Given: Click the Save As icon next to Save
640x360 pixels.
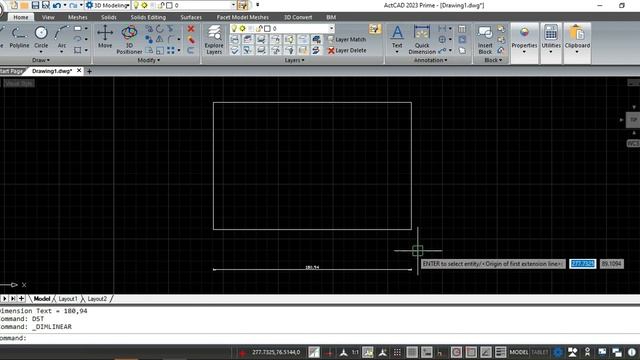Looking at the screenshot, I should [x=46, y=5].
